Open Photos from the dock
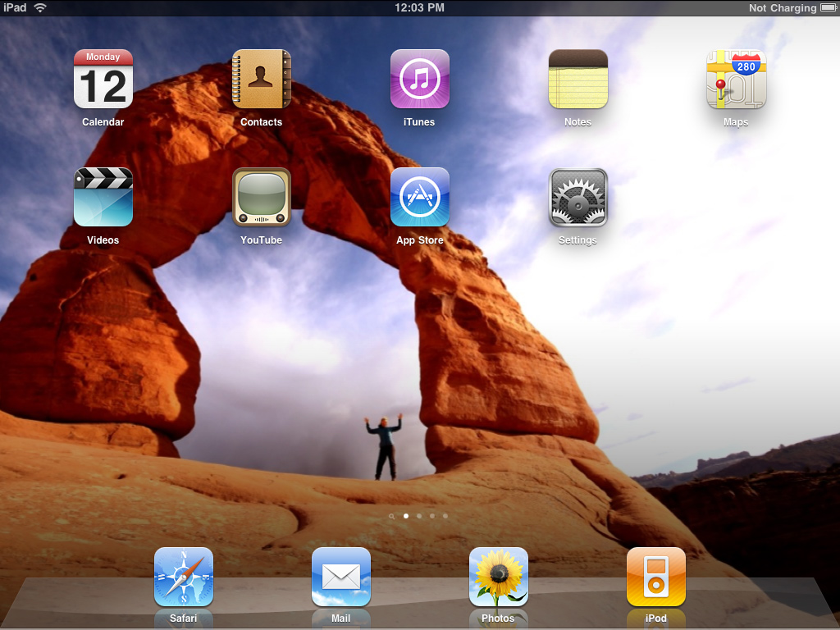 coord(499,577)
